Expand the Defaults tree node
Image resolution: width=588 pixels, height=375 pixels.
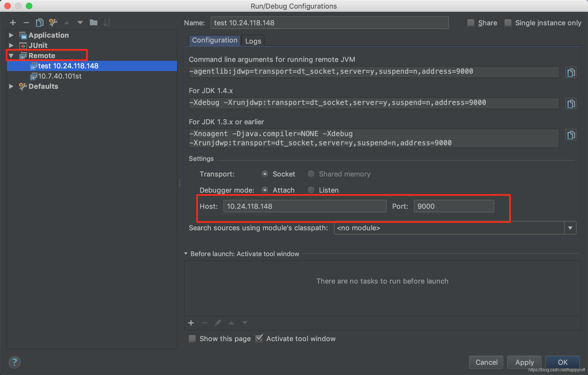[11, 86]
